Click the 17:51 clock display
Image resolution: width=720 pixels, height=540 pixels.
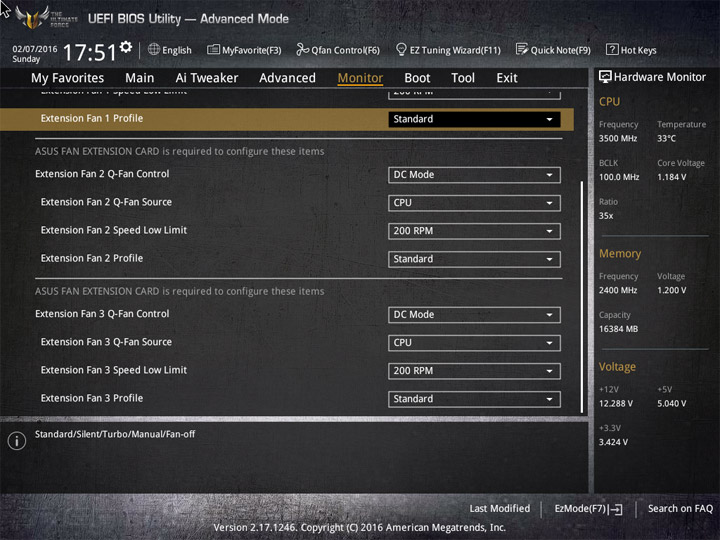[x=90, y=52]
